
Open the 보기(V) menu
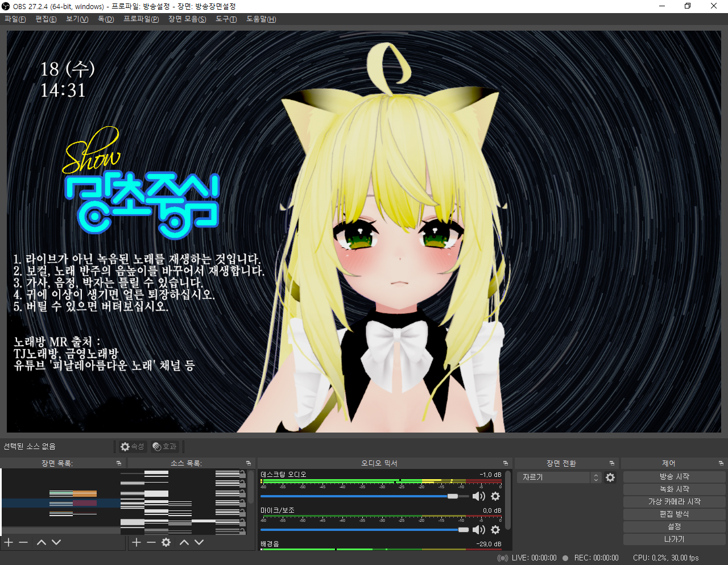pos(77,19)
